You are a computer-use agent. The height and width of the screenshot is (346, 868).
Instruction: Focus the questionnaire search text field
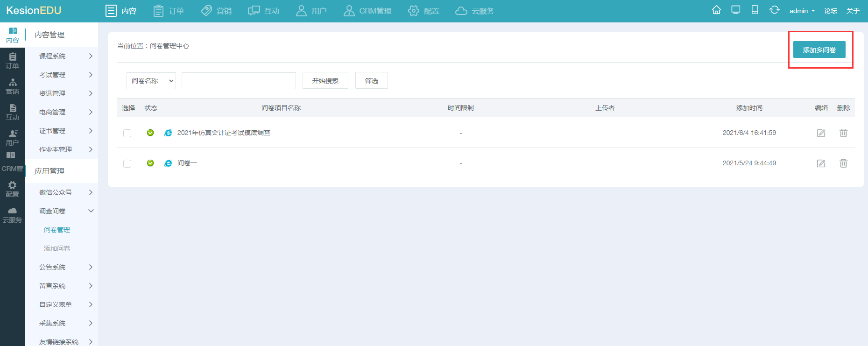(x=239, y=81)
